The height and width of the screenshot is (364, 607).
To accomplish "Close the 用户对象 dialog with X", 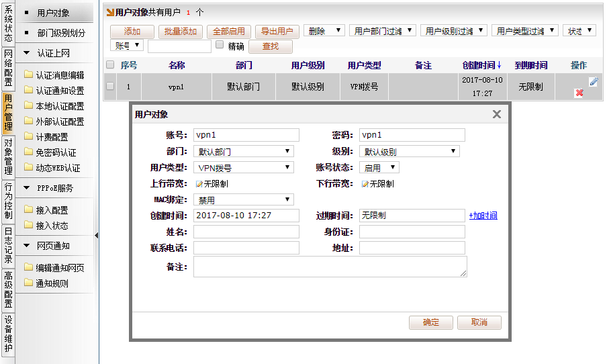I will tap(497, 114).
